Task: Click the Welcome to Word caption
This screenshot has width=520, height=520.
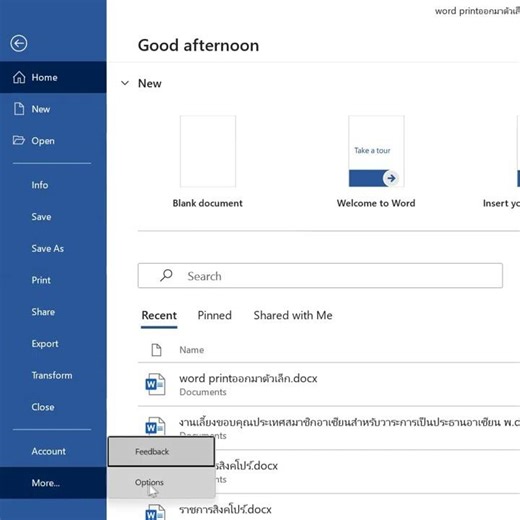Action: coord(376,203)
